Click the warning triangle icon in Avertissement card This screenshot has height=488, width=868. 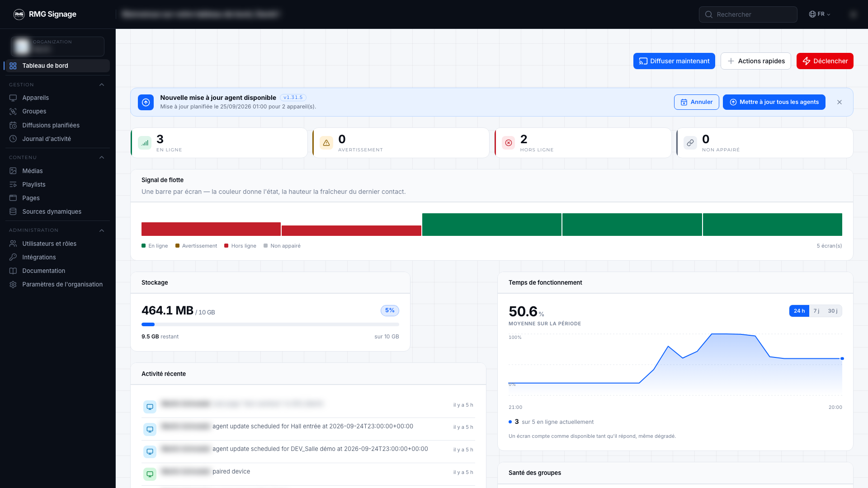click(x=326, y=143)
